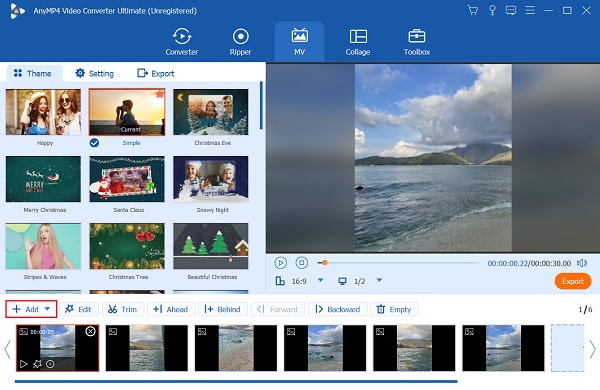Click the edit star icon on first clip
Image resolution: width=600 pixels, height=390 pixels.
[37, 364]
